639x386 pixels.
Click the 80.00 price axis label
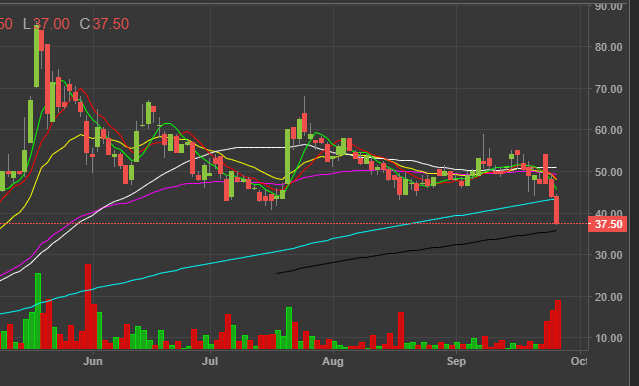tap(608, 47)
